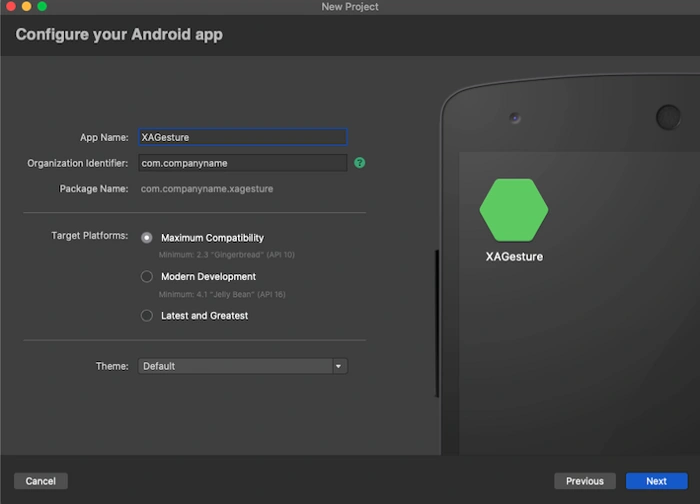Image resolution: width=700 pixels, height=504 pixels.
Task: Focus the App Name input field
Action: pos(243,137)
